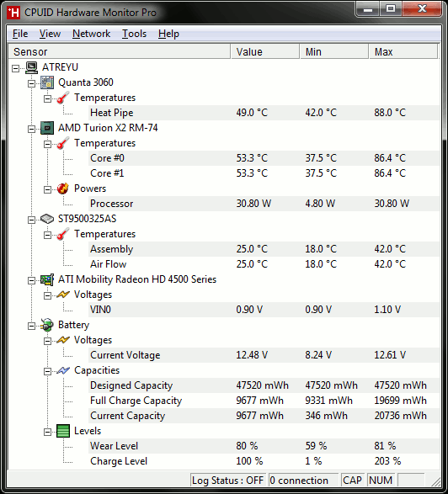Click Voltages lightning icon under Battery
Image resolution: width=448 pixels, height=494 pixels.
pos(63,340)
